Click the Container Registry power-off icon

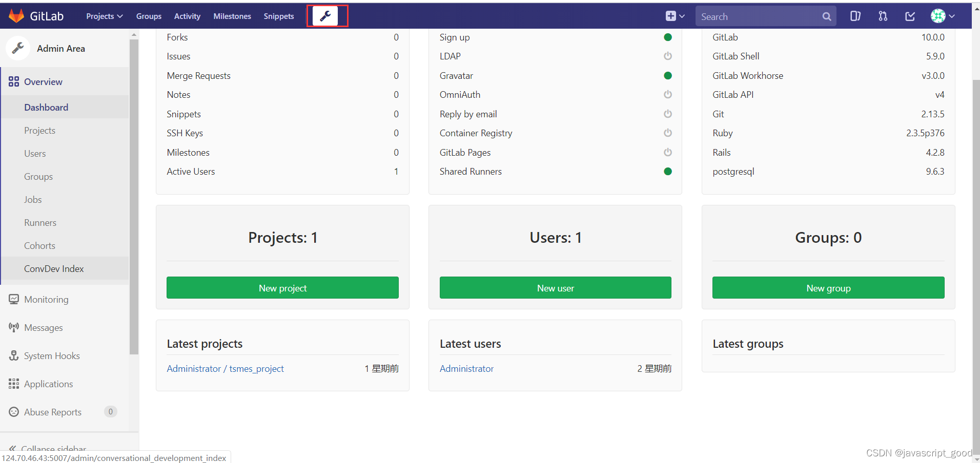pos(668,133)
